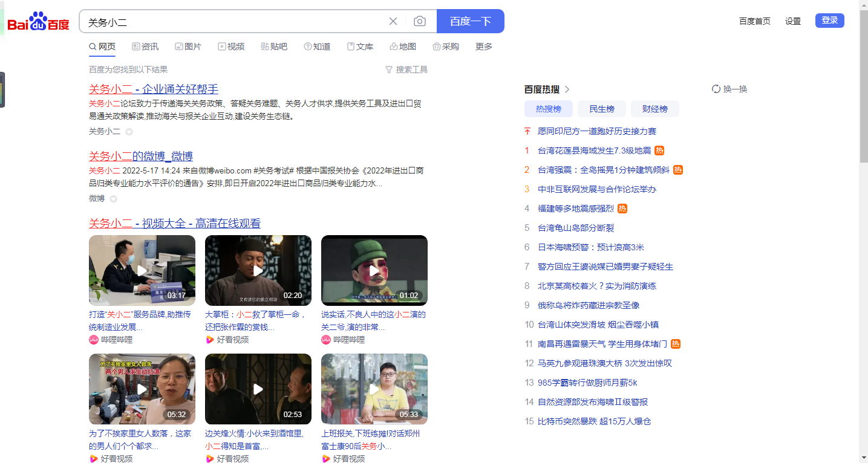Select the 网页 search tab

point(102,47)
